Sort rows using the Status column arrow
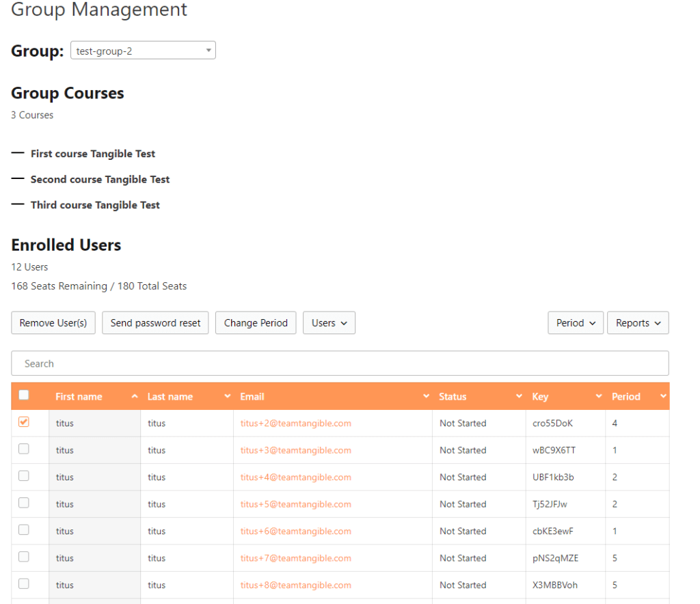Screen dimensions: 700x604 pyautogui.click(x=520, y=396)
